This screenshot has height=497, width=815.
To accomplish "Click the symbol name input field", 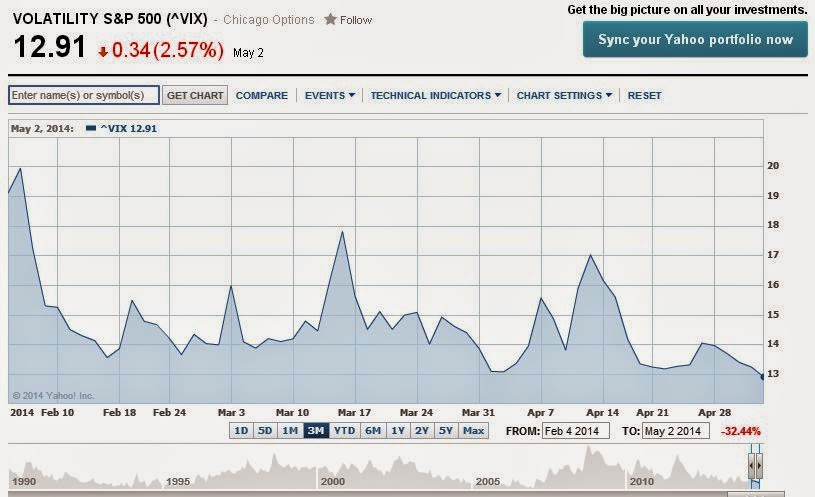I will click(x=84, y=95).
